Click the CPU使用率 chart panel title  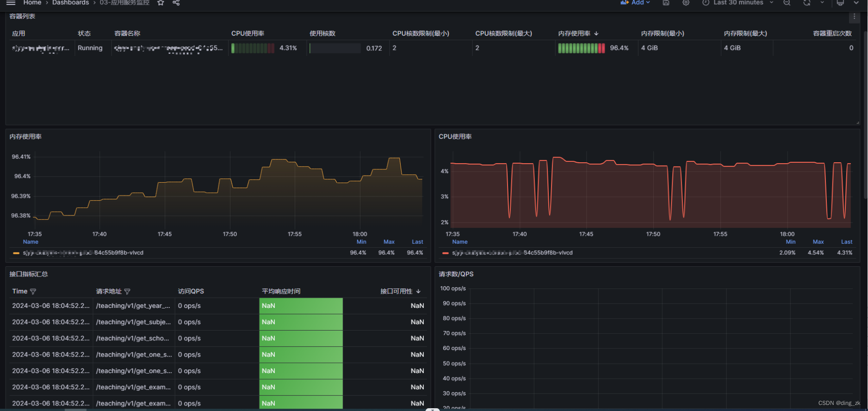[x=455, y=136]
